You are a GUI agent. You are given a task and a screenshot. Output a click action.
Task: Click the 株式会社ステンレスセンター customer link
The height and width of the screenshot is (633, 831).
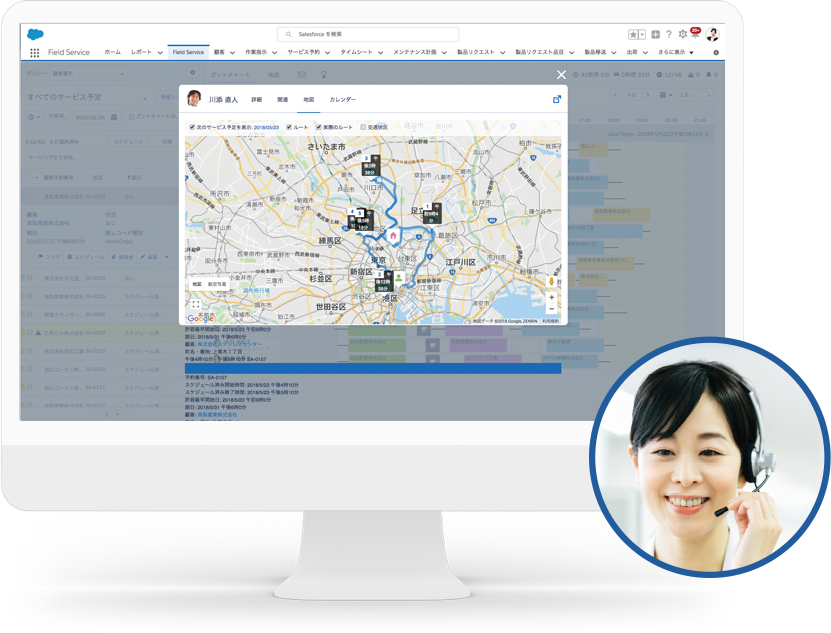click(x=229, y=345)
